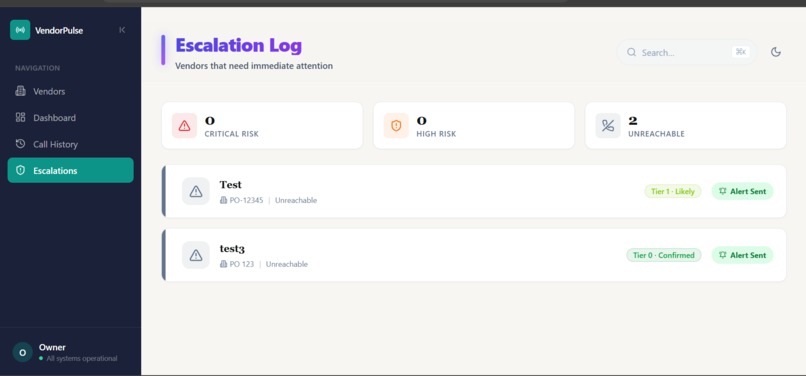
Task: Click the Vendors building icon
Action: tap(21, 91)
